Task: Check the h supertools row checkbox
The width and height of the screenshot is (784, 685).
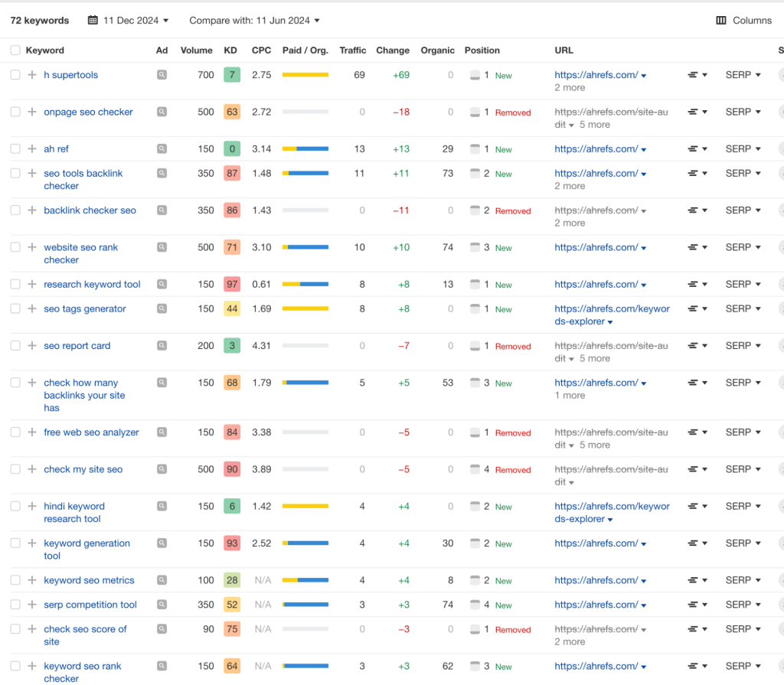Action: [15, 74]
